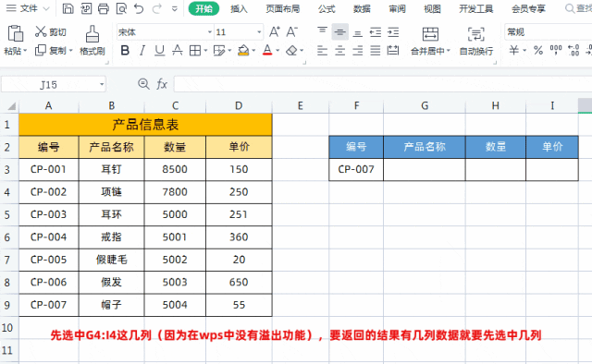Click the eraser clear format icon
Image resolution: width=592 pixels, height=364 pixels.
tap(291, 50)
